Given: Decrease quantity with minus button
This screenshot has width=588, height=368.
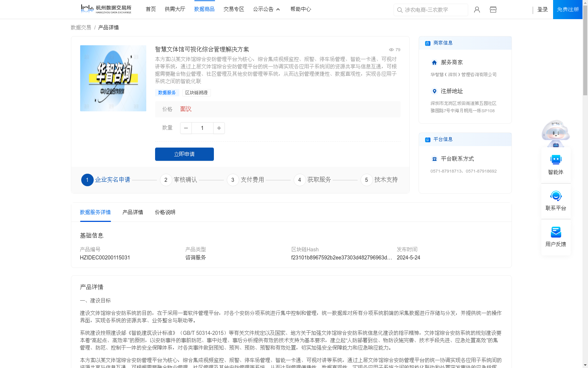Looking at the screenshot, I should (x=186, y=128).
